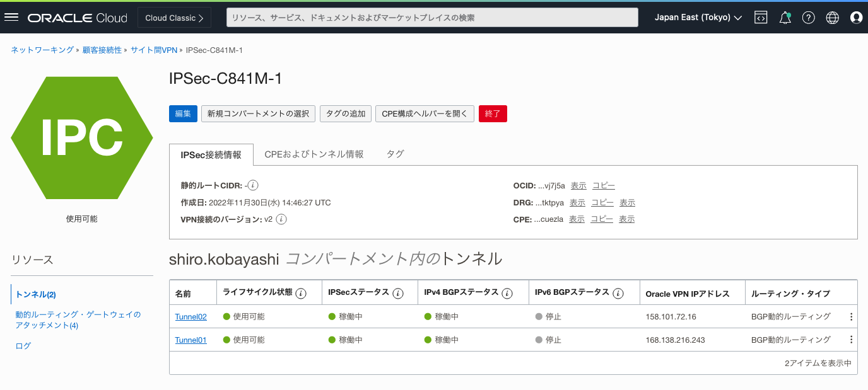
Task: Click info icon on ライフサイクル状態 header
Action: point(301,294)
